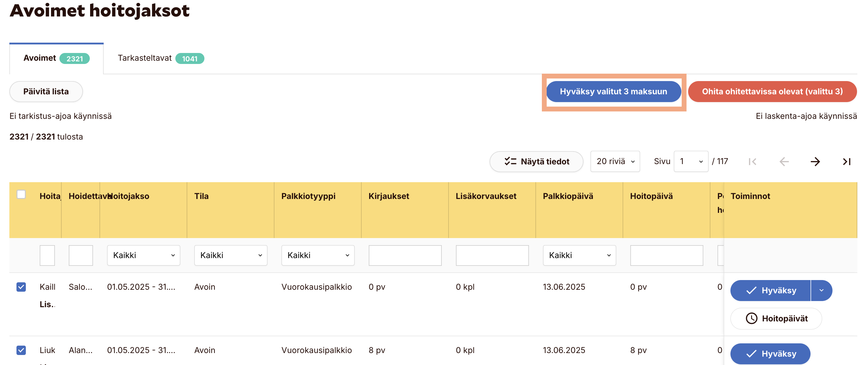Screen dimensions: 868x365
Task: Go to previous page arrow
Action: coord(784,162)
